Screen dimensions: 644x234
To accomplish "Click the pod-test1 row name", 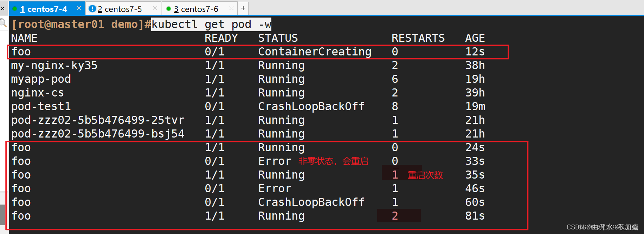I will (x=41, y=106).
